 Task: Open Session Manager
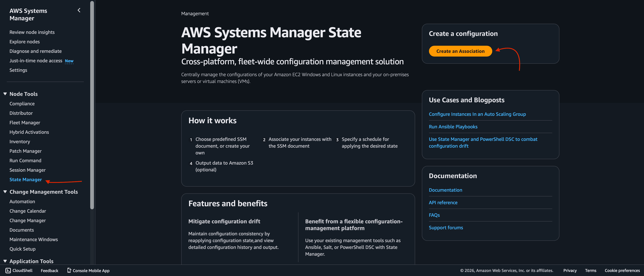click(x=27, y=170)
